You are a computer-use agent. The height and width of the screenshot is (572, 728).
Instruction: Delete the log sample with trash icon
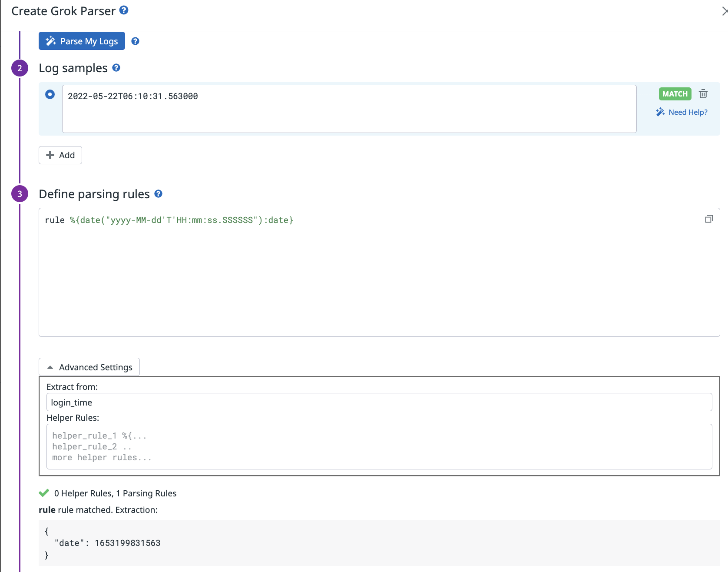[x=703, y=94]
